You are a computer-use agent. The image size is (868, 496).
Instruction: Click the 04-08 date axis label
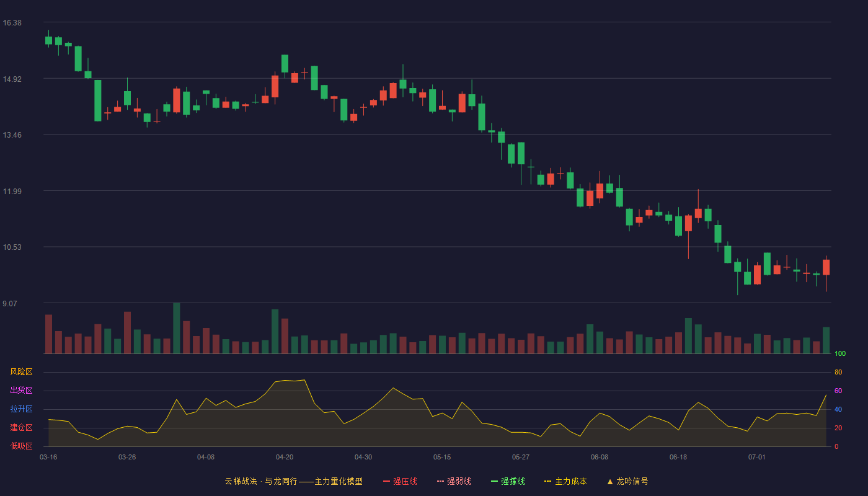(206, 457)
